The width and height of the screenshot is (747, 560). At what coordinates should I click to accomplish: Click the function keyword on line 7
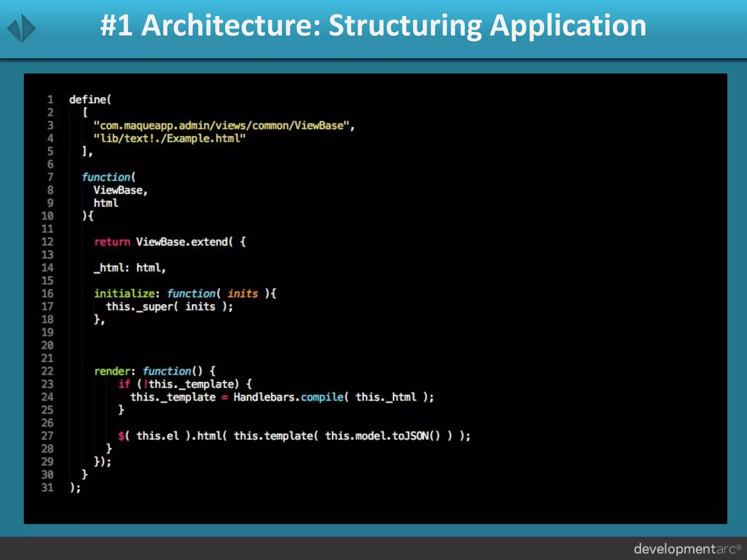[106, 177]
